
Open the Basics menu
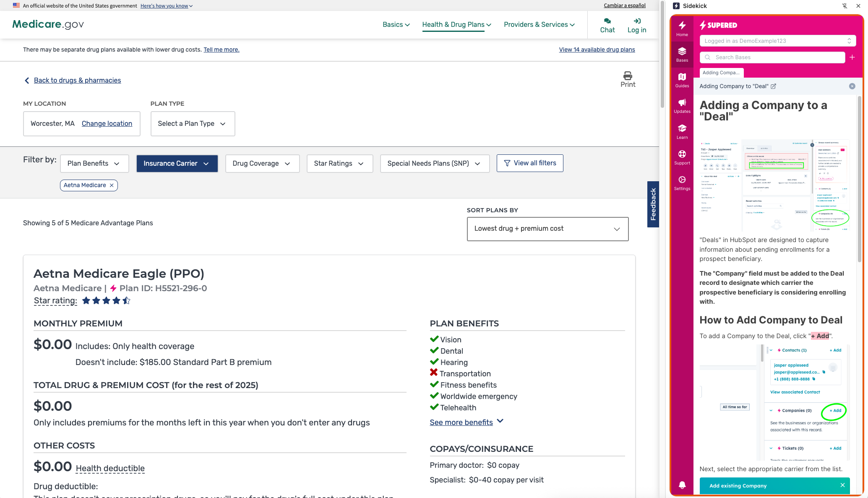click(396, 24)
